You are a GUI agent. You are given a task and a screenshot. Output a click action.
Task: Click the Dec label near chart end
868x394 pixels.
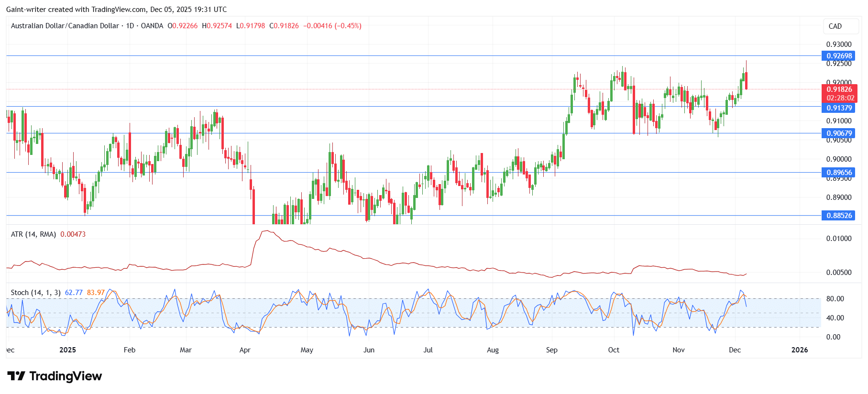coord(735,350)
